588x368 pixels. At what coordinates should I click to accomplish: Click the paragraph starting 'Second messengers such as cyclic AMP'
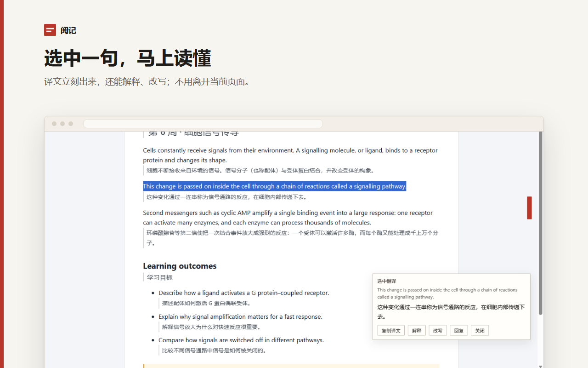[x=288, y=218]
